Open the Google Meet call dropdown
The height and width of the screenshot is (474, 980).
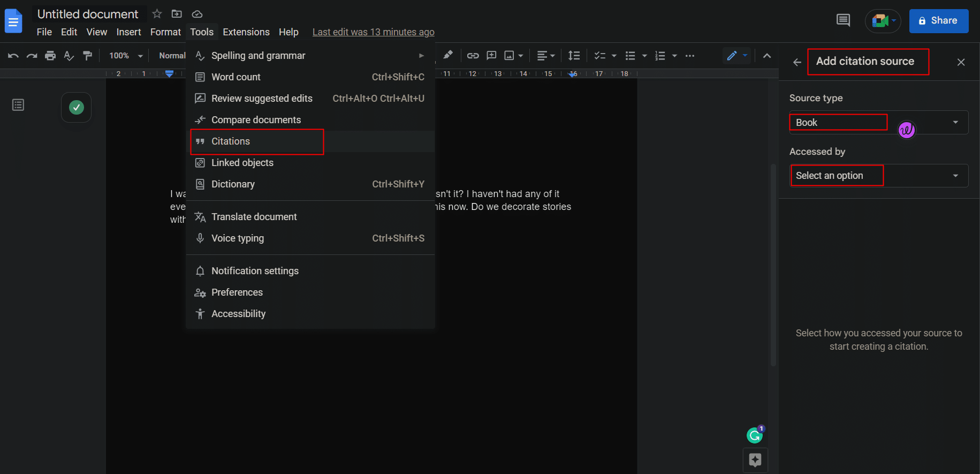[883, 21]
